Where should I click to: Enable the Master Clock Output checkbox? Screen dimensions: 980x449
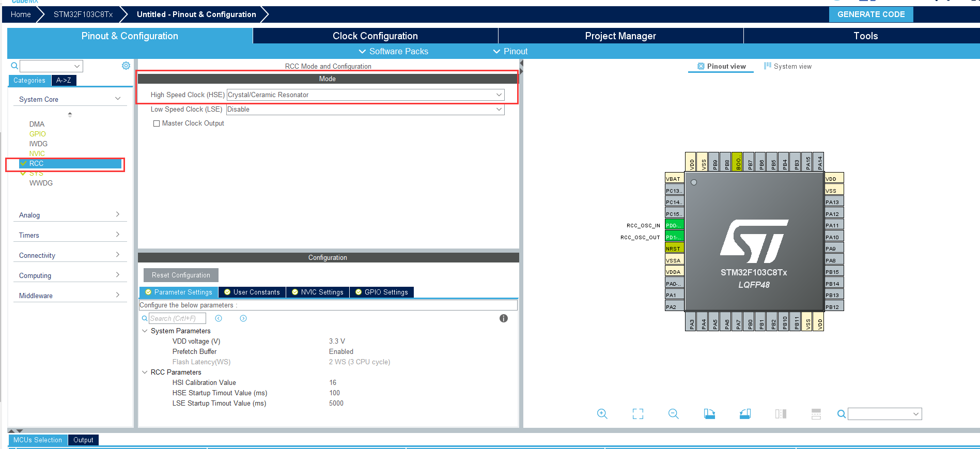[x=157, y=123]
